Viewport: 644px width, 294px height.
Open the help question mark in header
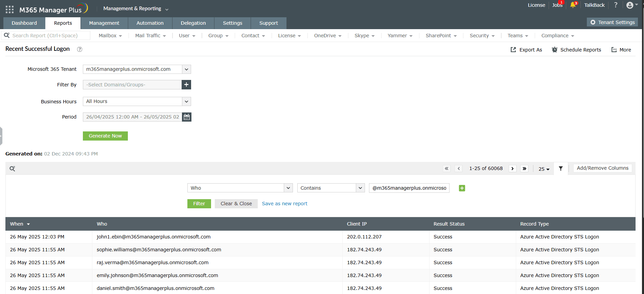click(616, 5)
